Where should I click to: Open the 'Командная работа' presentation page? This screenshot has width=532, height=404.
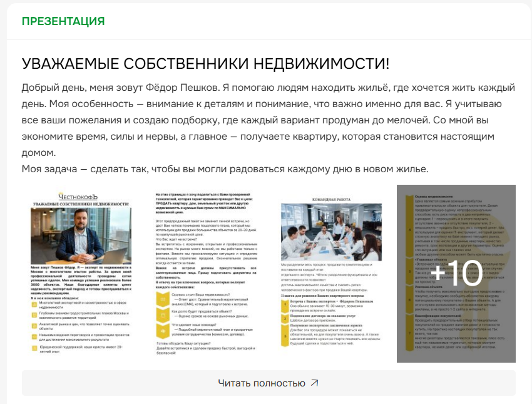tap(331, 274)
